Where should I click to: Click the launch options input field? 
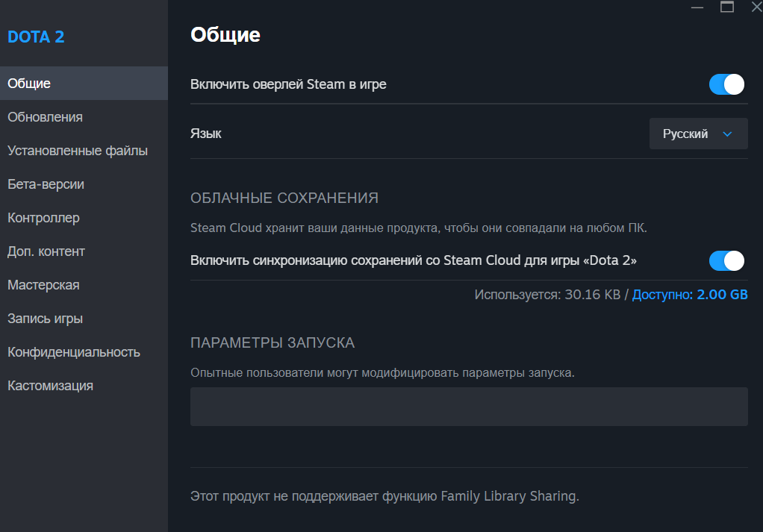tap(469, 407)
